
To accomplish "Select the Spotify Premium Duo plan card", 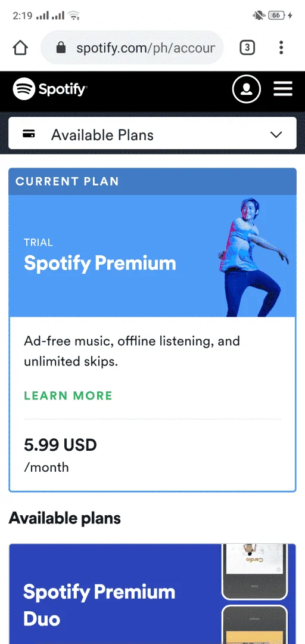I will click(152, 594).
